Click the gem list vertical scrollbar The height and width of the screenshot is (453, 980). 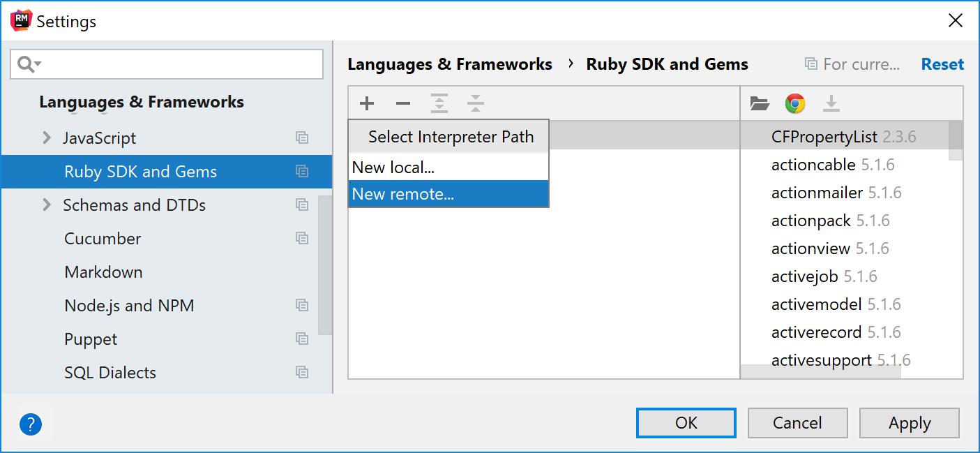(956, 140)
